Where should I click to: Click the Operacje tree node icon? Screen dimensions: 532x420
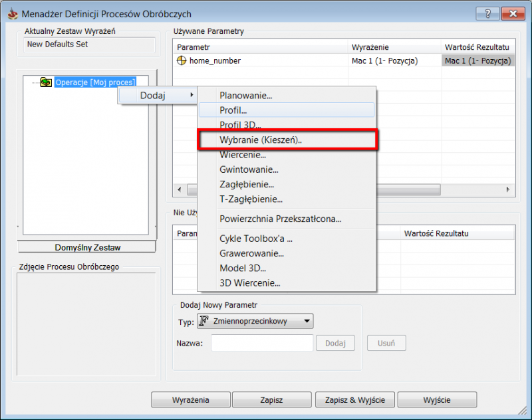(46, 82)
